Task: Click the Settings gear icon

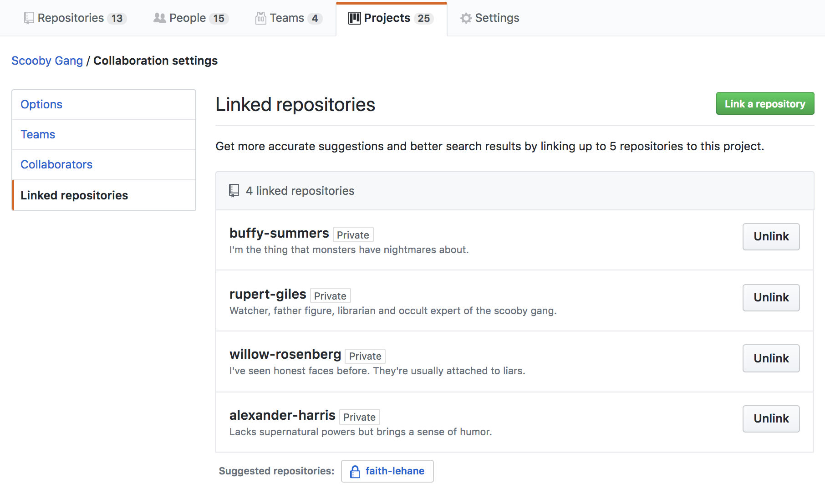Action: tap(466, 18)
